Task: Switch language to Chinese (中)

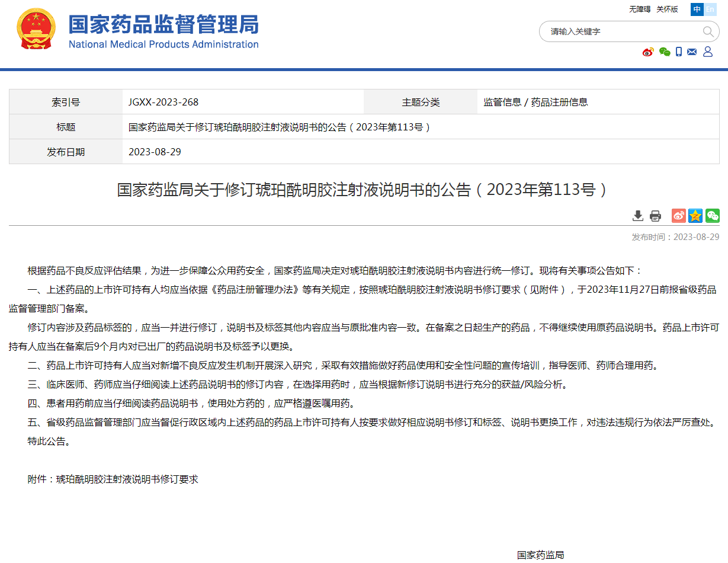Action: (697, 9)
